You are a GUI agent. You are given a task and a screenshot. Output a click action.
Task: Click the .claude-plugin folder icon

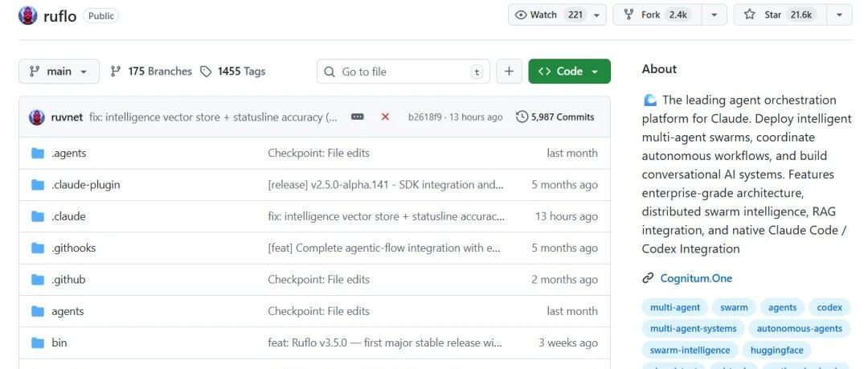coord(38,185)
